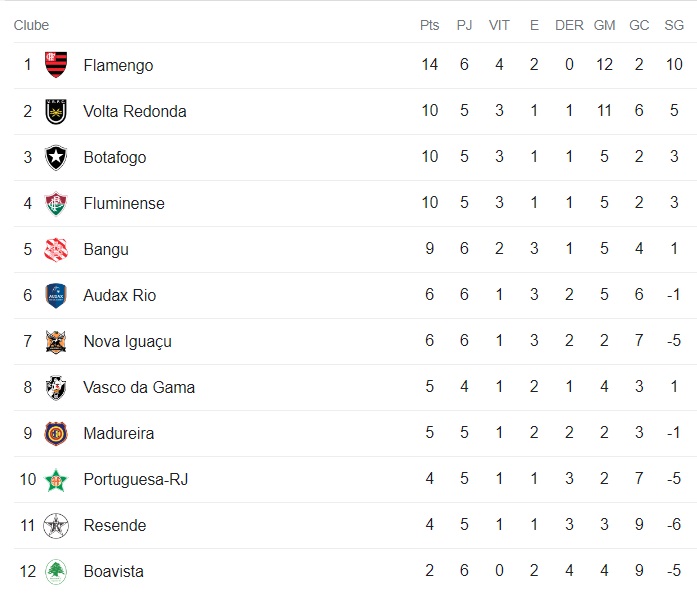This screenshot has height=599, width=697.
Task: Click the Fluminense club crest
Action: [56, 203]
